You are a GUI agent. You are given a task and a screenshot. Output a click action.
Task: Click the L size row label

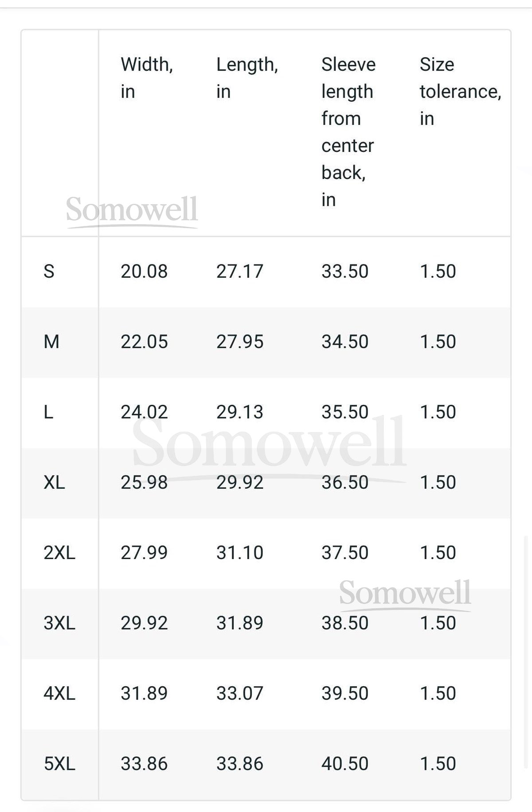[x=48, y=412]
